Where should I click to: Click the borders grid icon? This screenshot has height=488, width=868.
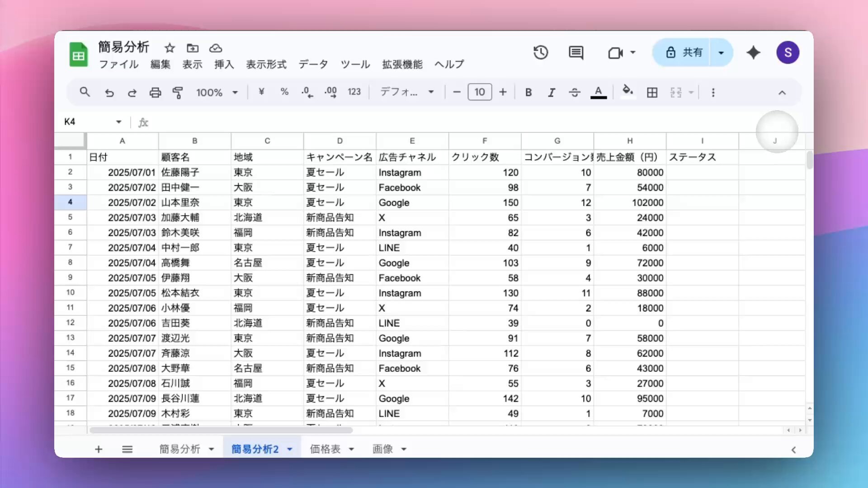[652, 93]
